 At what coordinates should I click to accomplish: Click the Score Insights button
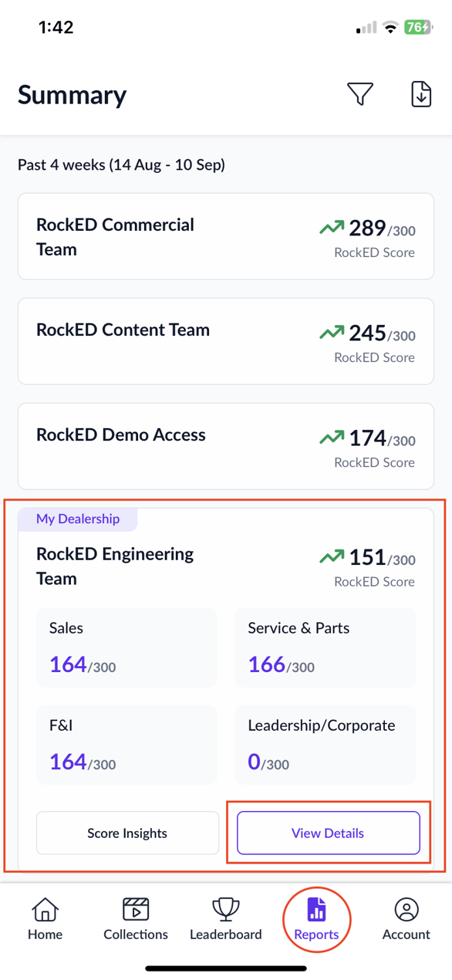[126, 833]
